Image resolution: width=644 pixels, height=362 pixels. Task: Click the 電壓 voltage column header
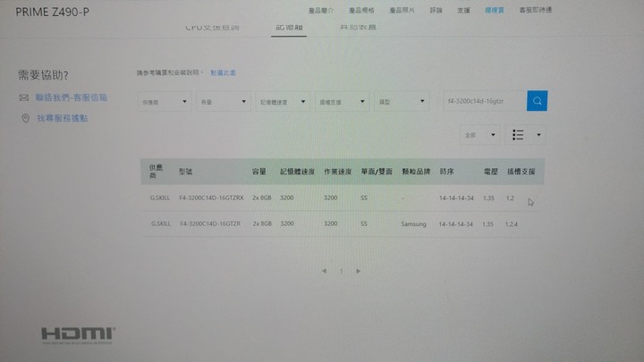pos(491,172)
